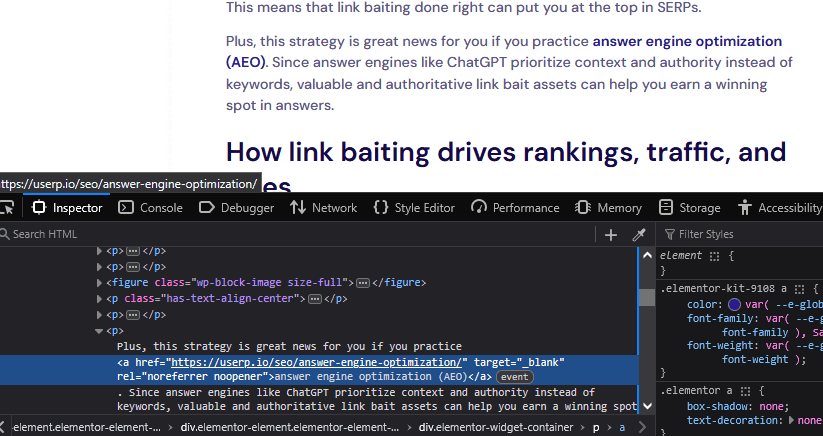Expand the has-text-align-center paragraph node

(99, 299)
